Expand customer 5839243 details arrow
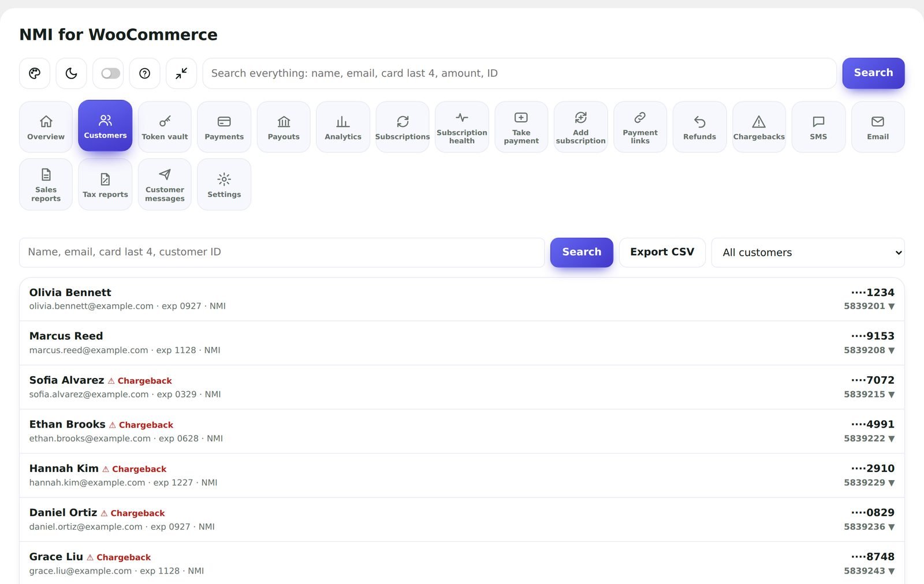 892,571
